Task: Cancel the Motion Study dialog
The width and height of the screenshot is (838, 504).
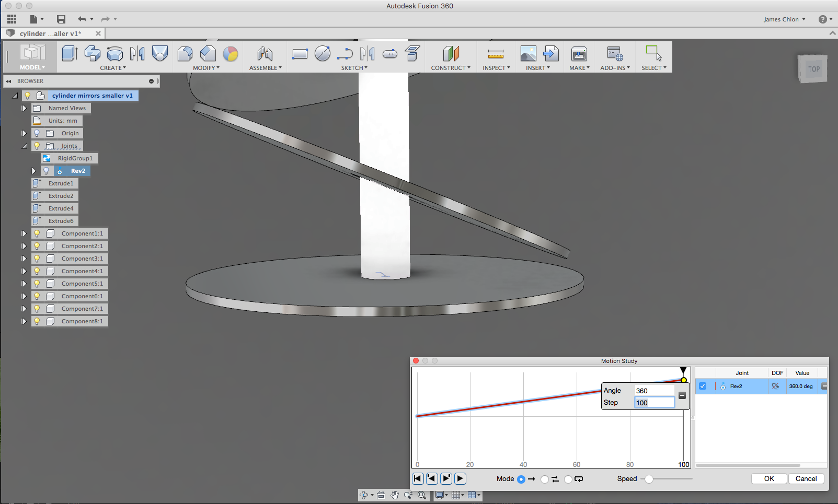Action: [x=806, y=478]
